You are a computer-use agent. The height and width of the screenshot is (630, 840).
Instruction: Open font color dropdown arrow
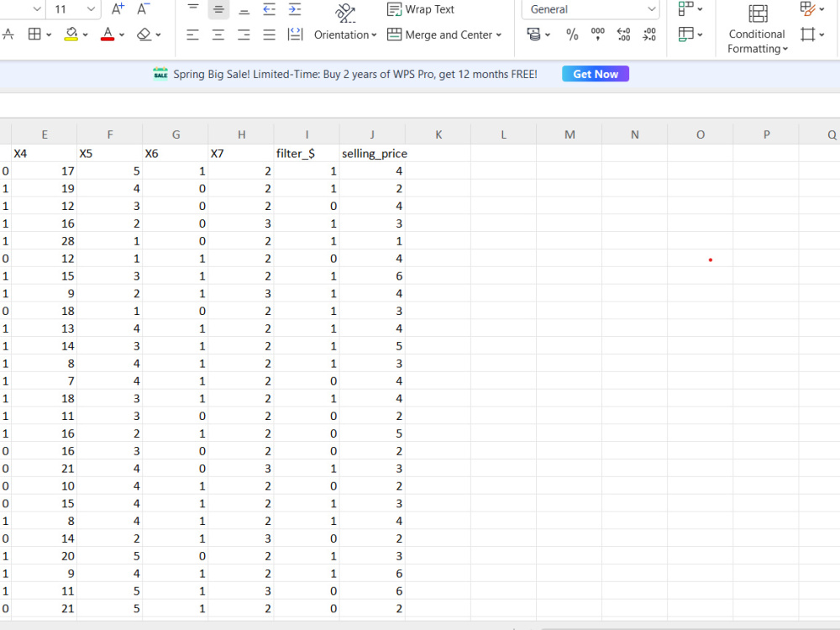tap(122, 34)
